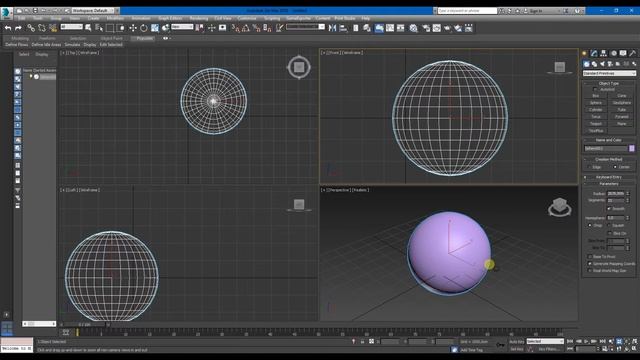
Task: Collapse the Parameters rollout
Action: click(x=609, y=184)
